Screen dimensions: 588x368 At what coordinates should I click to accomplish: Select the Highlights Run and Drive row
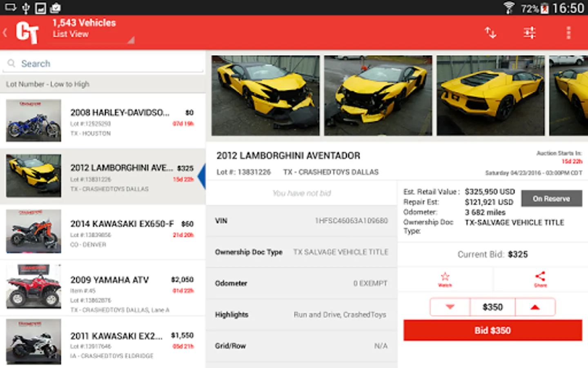coord(302,315)
